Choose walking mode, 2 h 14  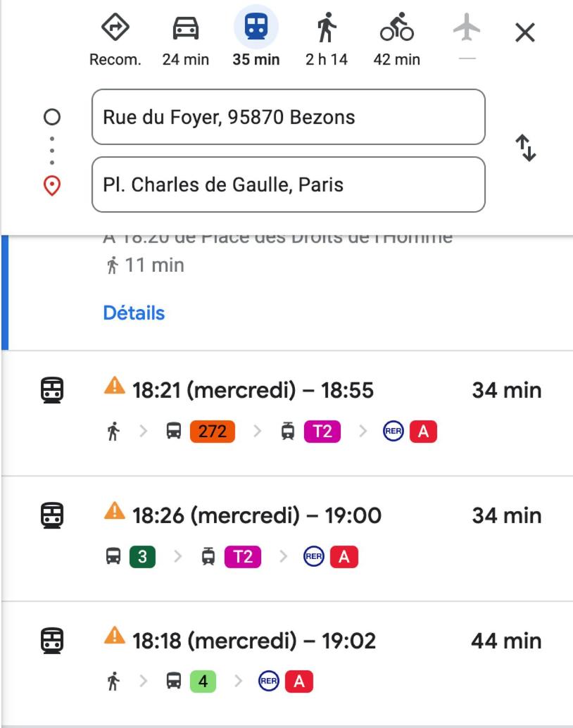pyautogui.click(x=326, y=29)
